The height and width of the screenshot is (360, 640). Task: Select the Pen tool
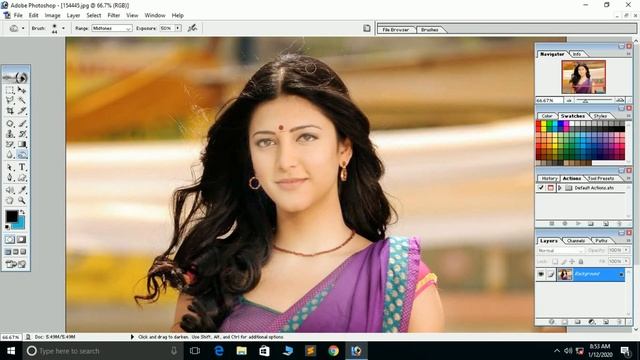(x=10, y=178)
